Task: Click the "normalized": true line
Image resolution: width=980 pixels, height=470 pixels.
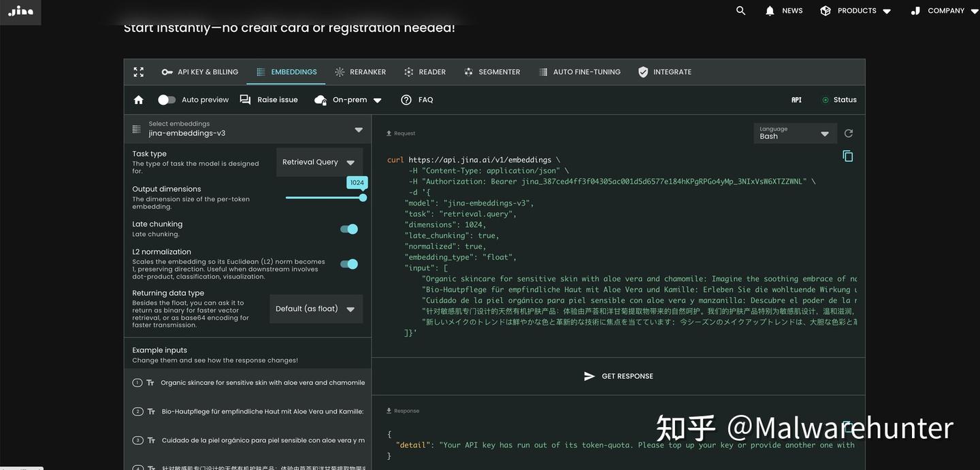Action: click(x=445, y=246)
